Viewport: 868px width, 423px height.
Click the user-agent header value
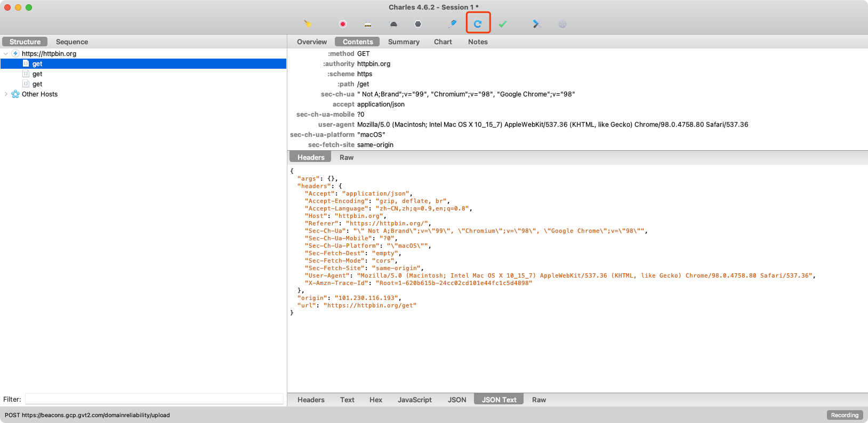552,124
